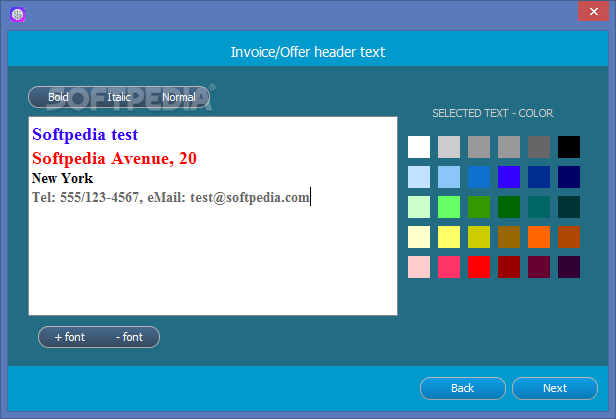Pick the pure red swatch
Screen dimensions: 616x419
point(479,267)
